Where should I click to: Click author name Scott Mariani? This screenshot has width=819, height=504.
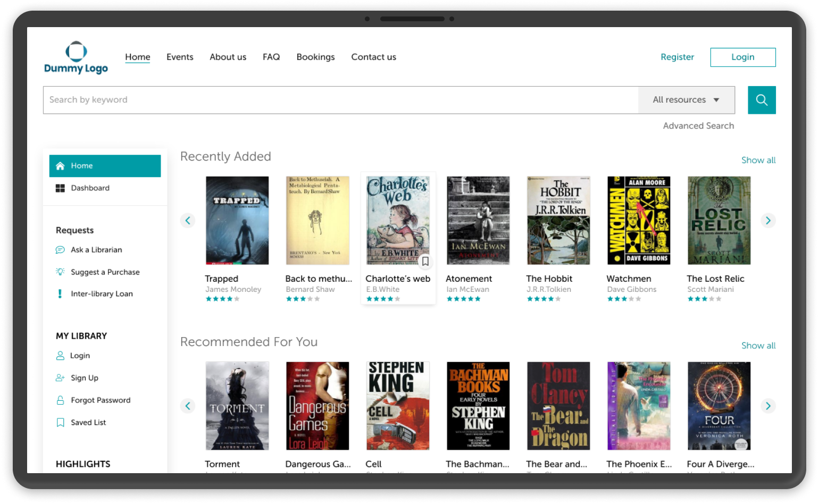pyautogui.click(x=711, y=289)
